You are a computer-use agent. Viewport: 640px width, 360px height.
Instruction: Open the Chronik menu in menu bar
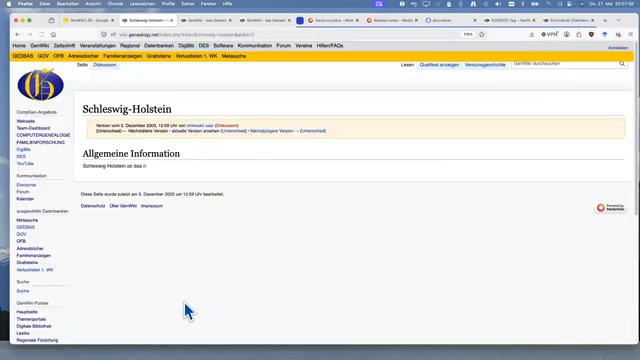(115, 4)
